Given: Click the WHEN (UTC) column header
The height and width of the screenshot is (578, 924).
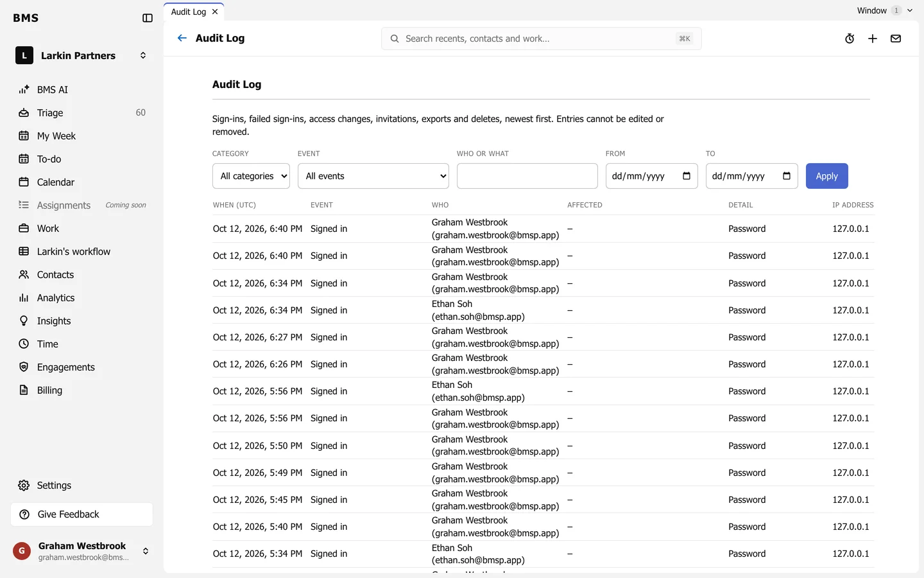Looking at the screenshot, I should point(234,205).
